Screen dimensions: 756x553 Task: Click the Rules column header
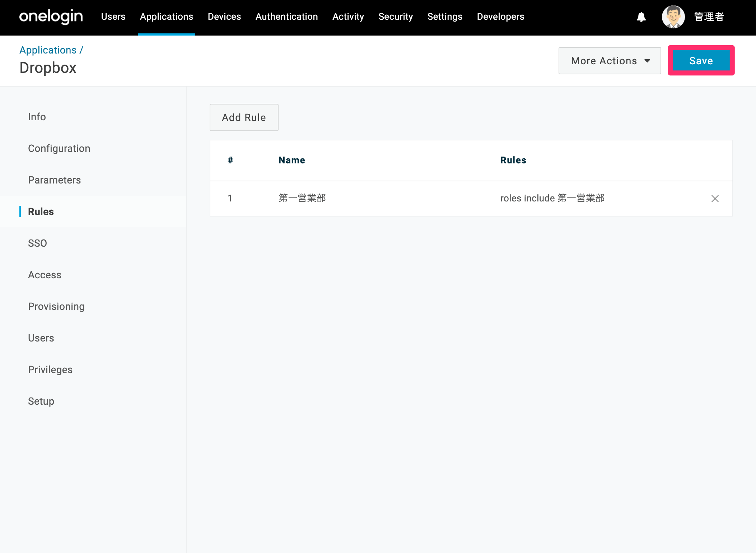513,160
